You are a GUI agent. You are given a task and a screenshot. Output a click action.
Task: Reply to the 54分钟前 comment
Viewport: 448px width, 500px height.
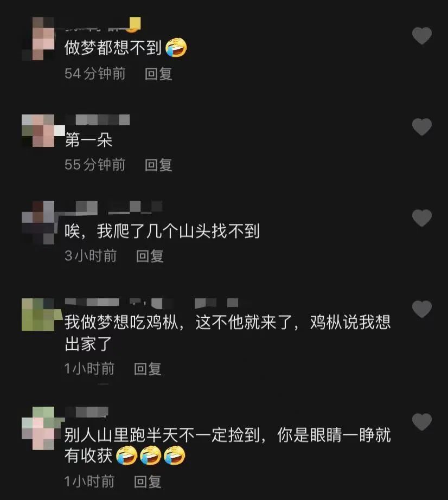pos(158,74)
